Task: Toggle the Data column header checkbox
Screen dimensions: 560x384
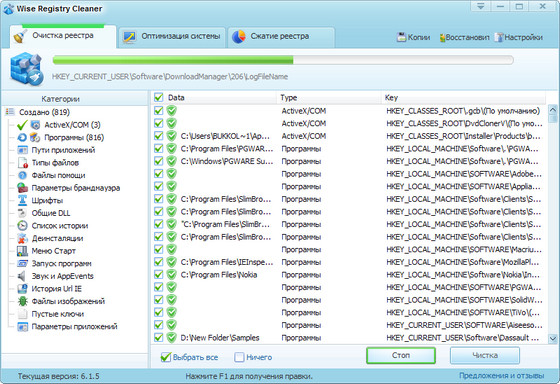Action: [159, 97]
